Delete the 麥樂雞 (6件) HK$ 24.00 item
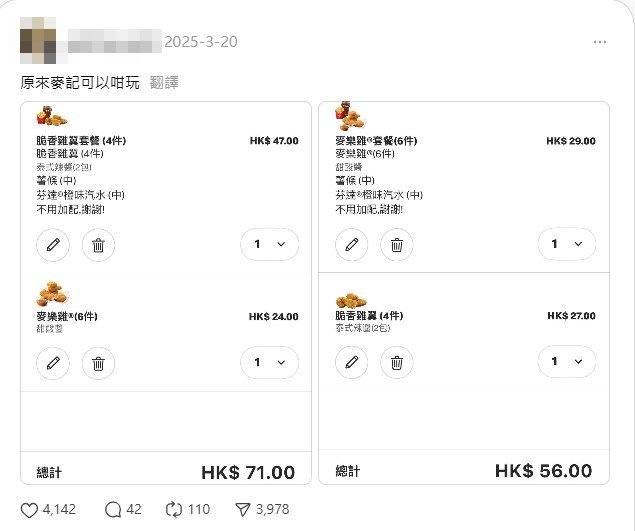Viewport: 635px width, 531px height. [x=98, y=363]
